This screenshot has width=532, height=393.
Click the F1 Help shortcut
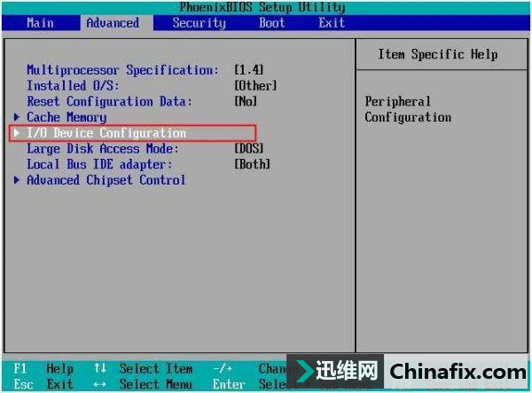click(x=43, y=368)
